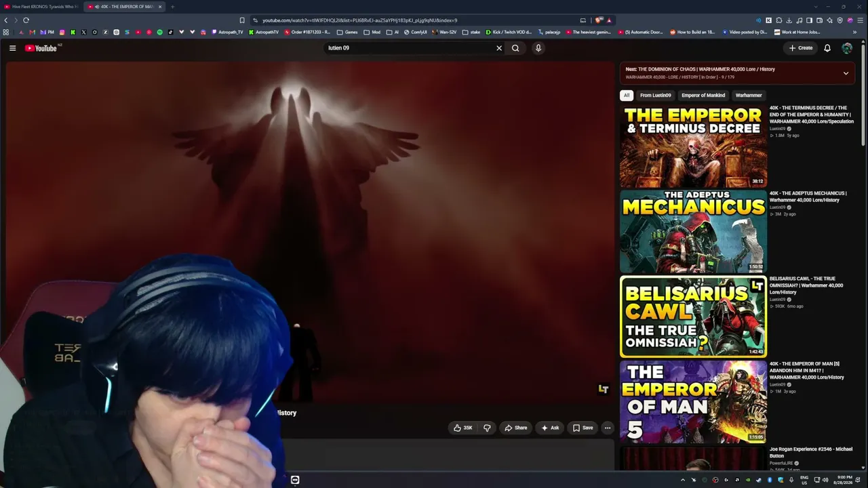Viewport: 868px width, 488px height.
Task: Click the YouTube search magnifier button
Action: coord(515,48)
